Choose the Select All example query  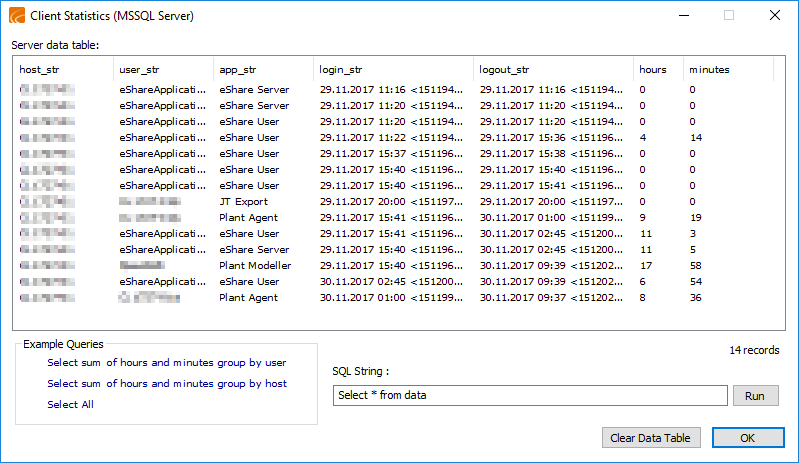coord(70,405)
